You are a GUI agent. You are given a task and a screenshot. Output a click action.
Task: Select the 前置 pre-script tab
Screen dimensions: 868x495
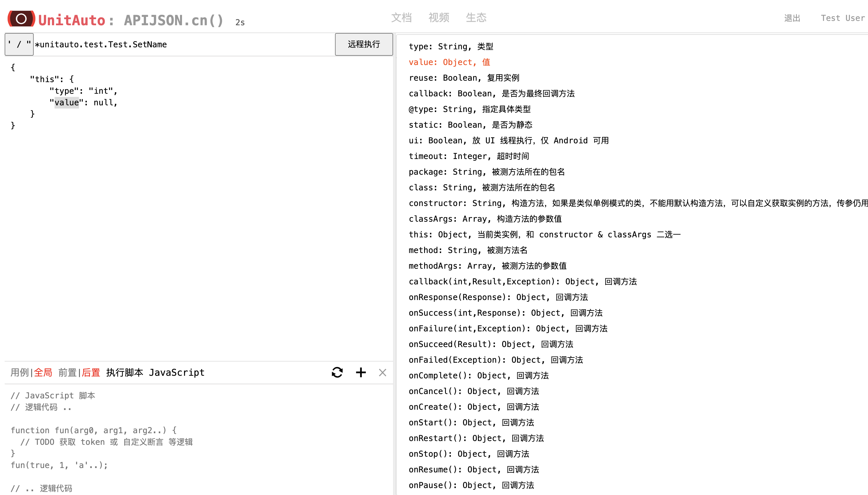(67, 373)
